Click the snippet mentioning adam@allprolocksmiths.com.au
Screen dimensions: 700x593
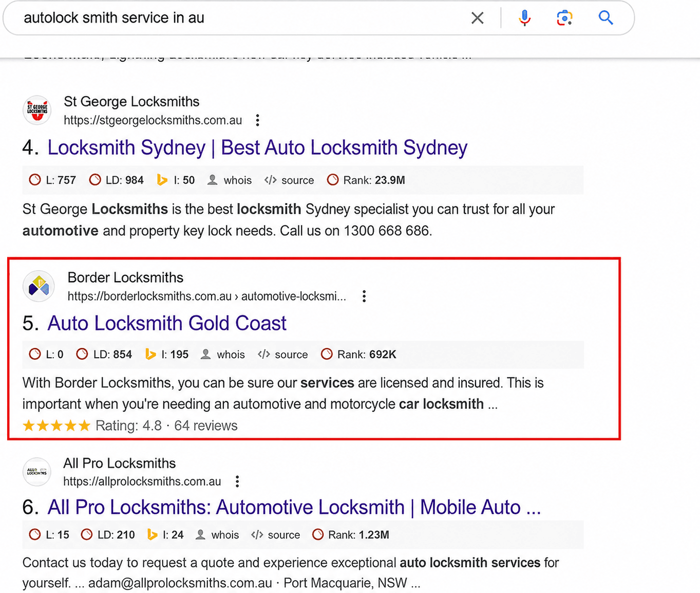[x=291, y=573]
